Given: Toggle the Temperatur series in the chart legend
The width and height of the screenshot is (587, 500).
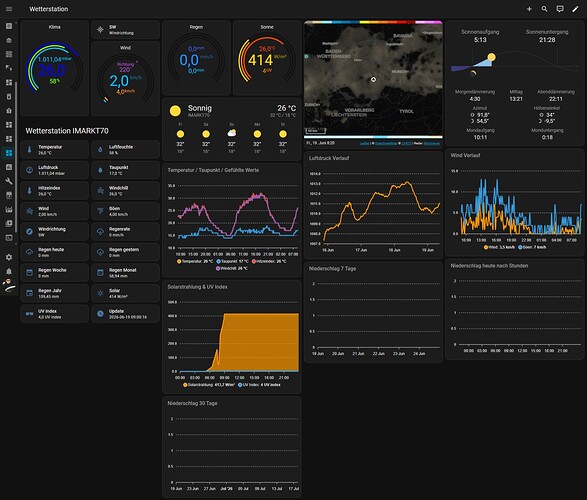Looking at the screenshot, I should 195,261.
